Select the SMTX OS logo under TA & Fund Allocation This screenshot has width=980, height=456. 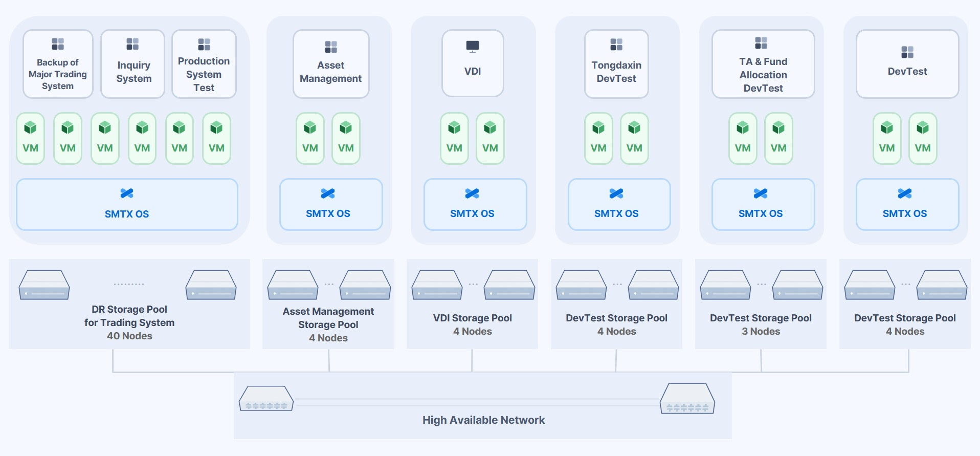click(761, 193)
